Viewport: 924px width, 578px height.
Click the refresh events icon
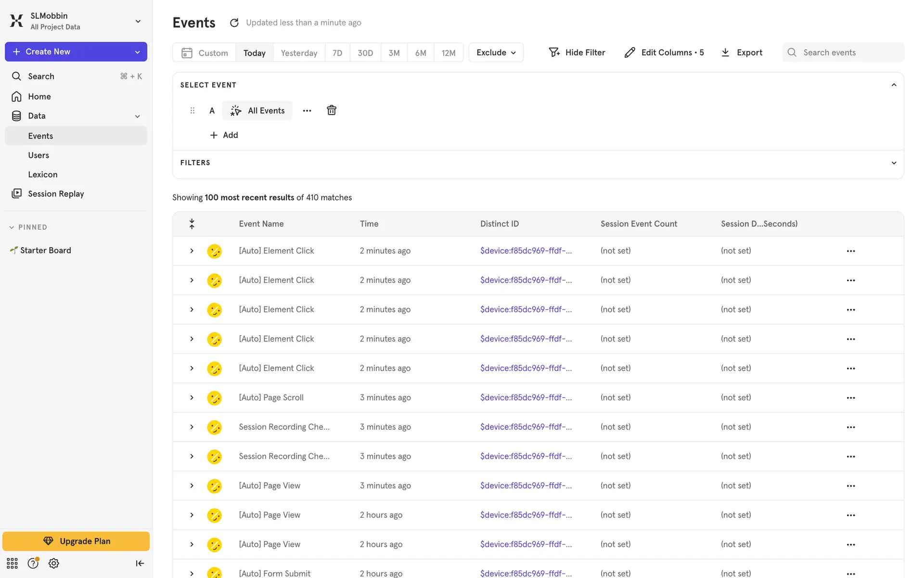point(234,23)
